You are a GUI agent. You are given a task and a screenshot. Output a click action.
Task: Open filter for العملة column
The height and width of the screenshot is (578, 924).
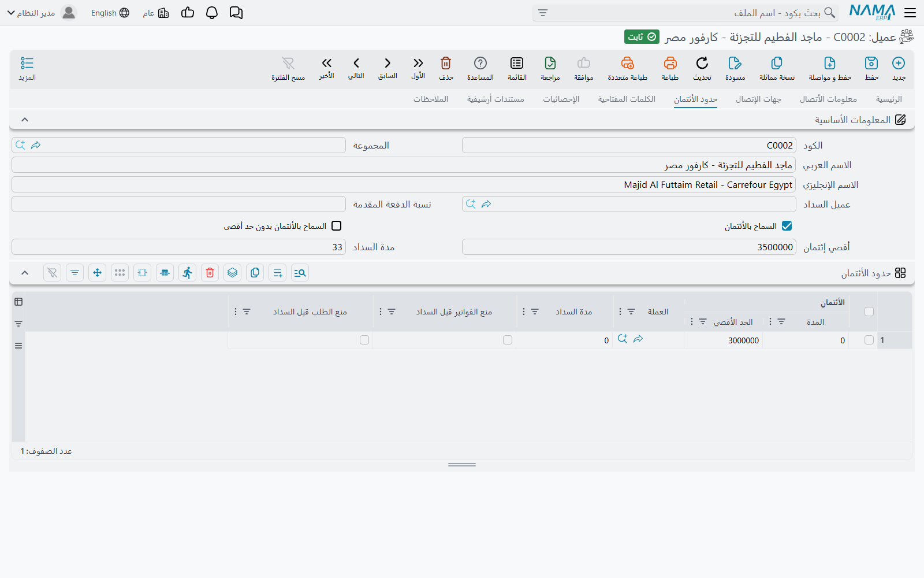(x=631, y=312)
